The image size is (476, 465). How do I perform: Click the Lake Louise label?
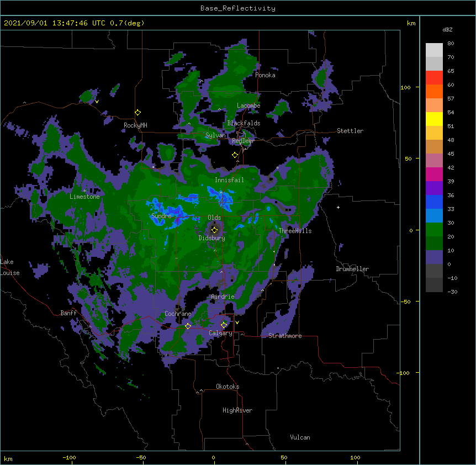pyautogui.click(x=9, y=267)
